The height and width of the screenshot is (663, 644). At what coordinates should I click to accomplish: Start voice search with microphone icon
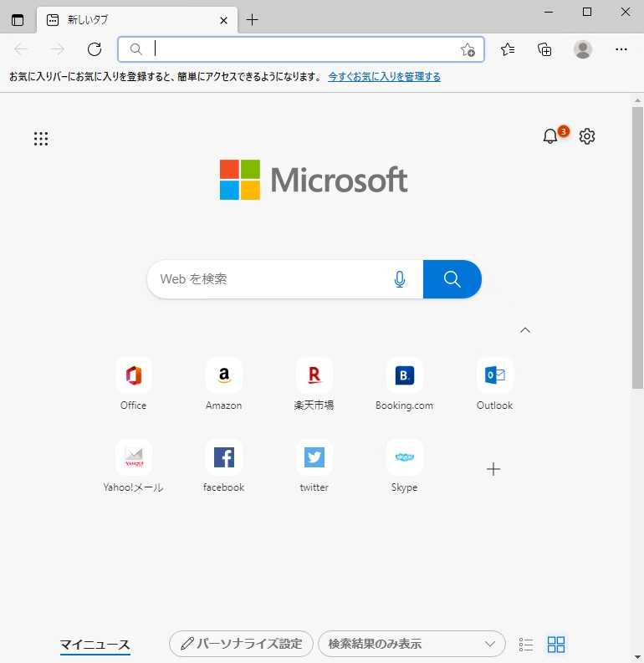coord(400,279)
